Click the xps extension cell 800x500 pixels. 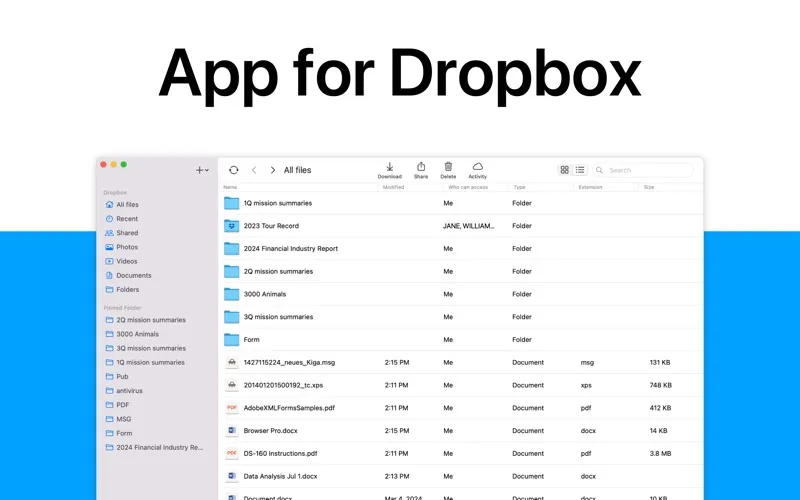tap(586, 385)
